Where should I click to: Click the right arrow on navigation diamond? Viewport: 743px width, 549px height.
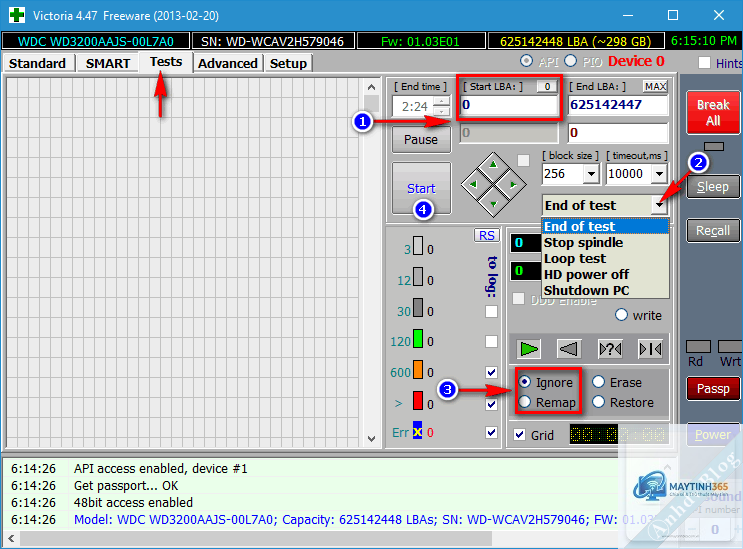click(x=514, y=185)
